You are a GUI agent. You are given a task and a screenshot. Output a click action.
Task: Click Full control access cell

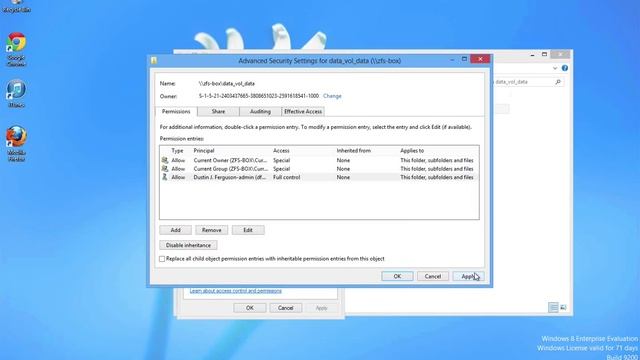pos(287,177)
